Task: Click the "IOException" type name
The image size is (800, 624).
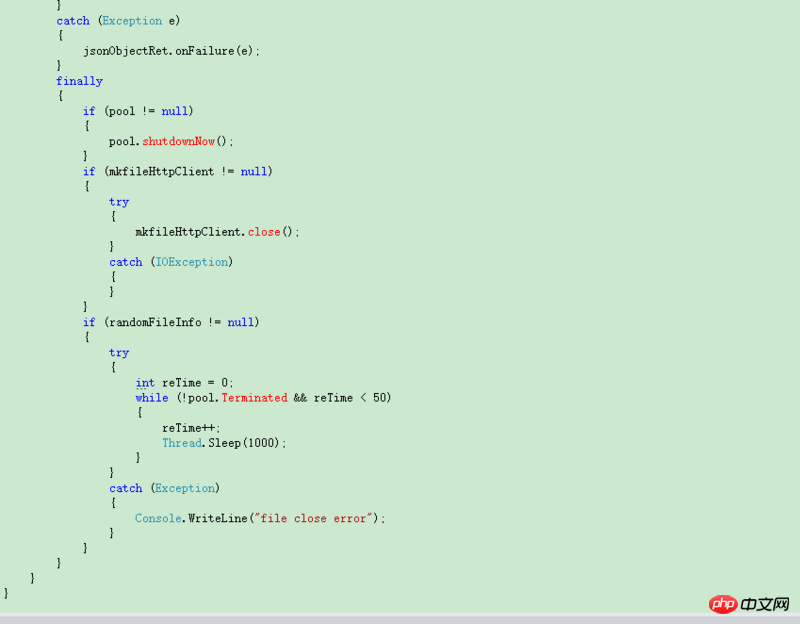Action: point(192,262)
